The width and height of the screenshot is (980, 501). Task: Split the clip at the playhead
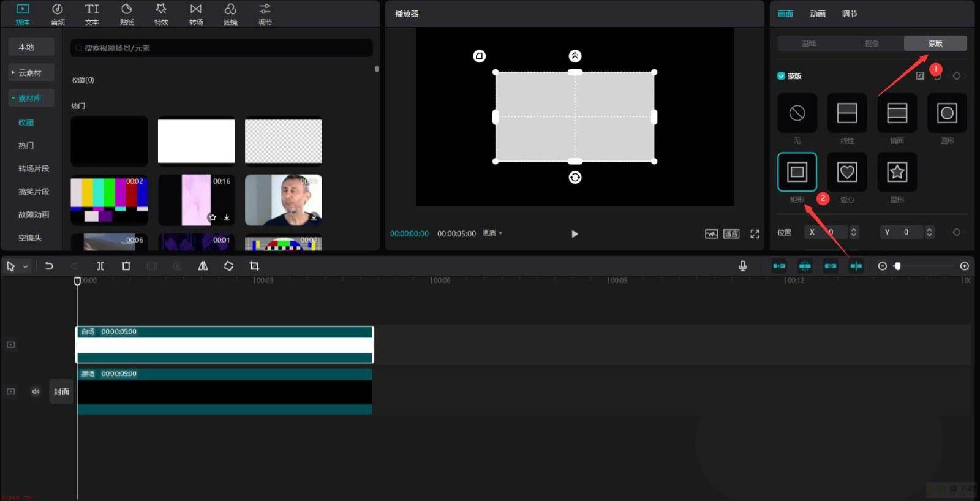pyautogui.click(x=100, y=266)
